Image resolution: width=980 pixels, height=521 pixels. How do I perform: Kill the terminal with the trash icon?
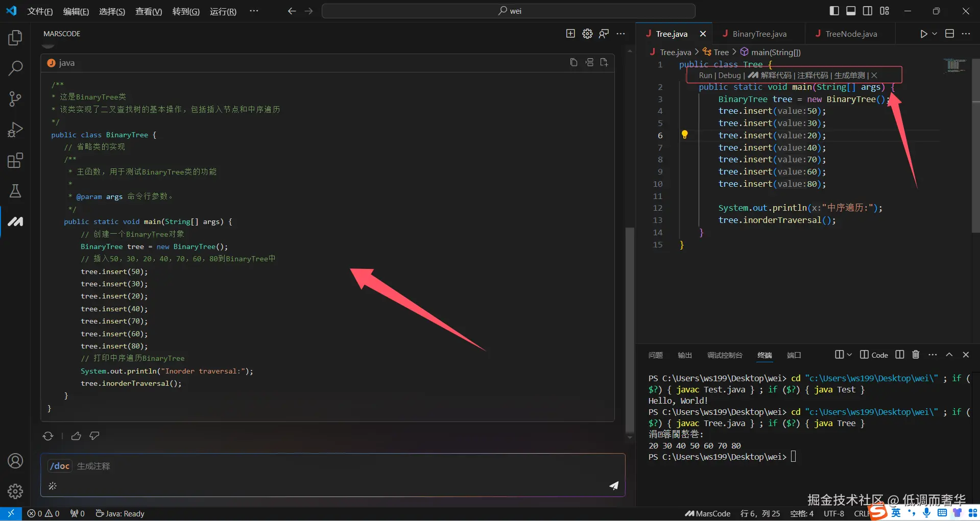pos(916,355)
